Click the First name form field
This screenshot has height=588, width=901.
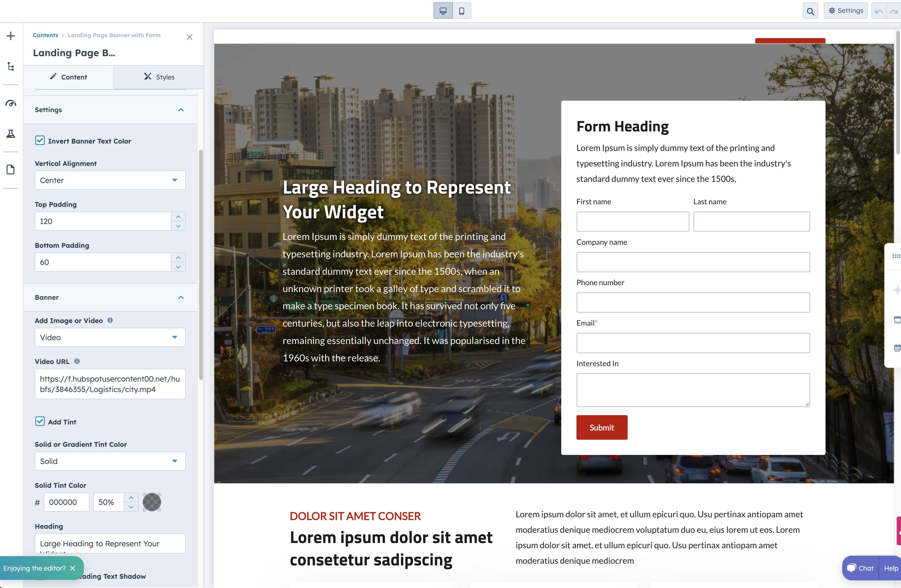tap(633, 221)
